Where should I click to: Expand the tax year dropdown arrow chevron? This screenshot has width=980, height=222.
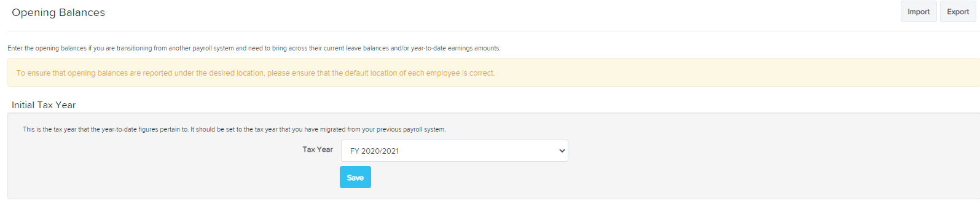(562, 151)
